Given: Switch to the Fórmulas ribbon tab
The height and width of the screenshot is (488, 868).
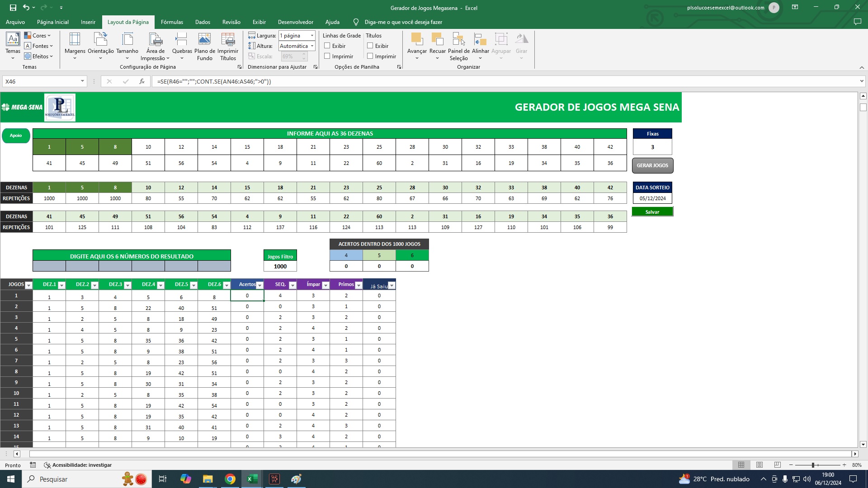Looking at the screenshot, I should [172, 22].
